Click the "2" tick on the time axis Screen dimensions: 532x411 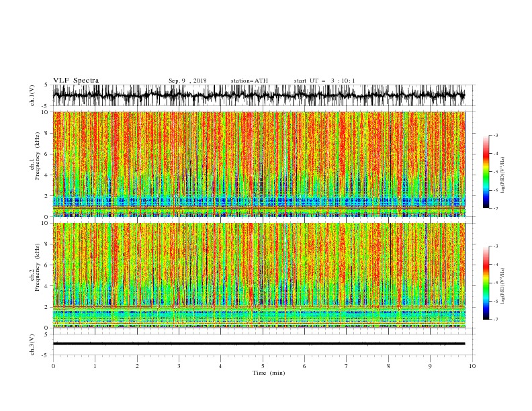[x=137, y=366]
